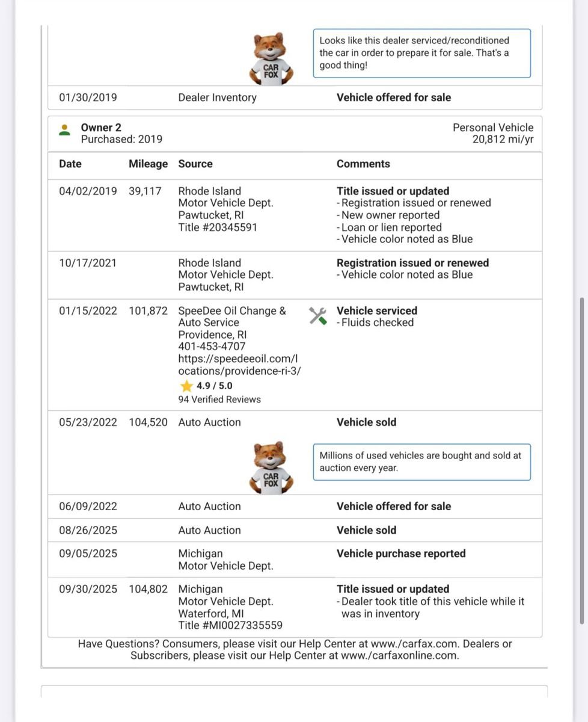Click the Comments column header
The height and width of the screenshot is (722, 588).
(363, 164)
